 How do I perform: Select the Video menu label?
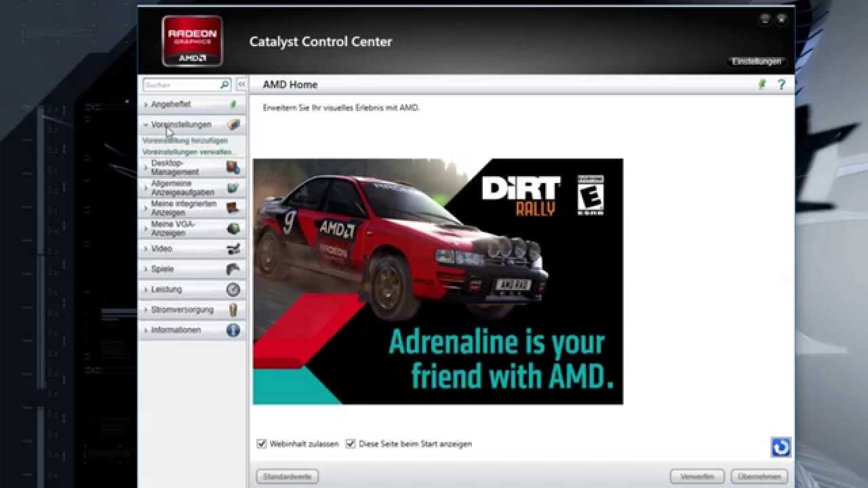(x=161, y=249)
